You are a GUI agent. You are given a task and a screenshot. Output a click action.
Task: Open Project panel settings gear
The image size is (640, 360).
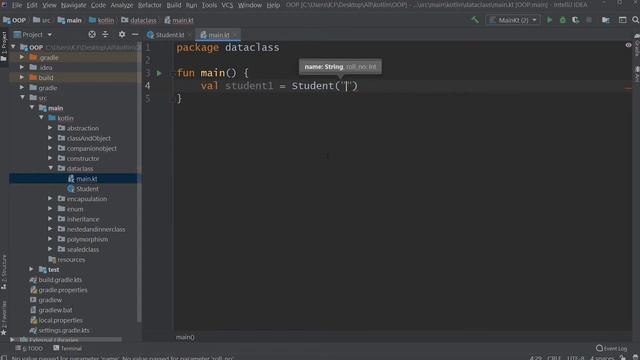pyautogui.click(x=122, y=35)
